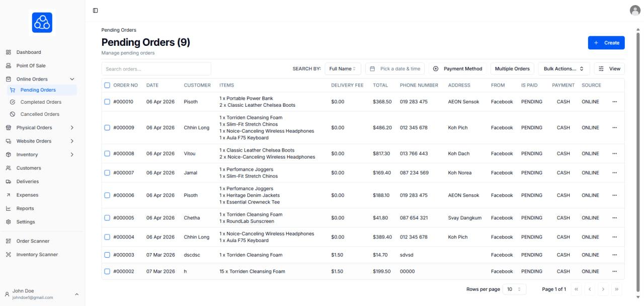Click the Multiple Orders button
644x306 pixels.
512,69
